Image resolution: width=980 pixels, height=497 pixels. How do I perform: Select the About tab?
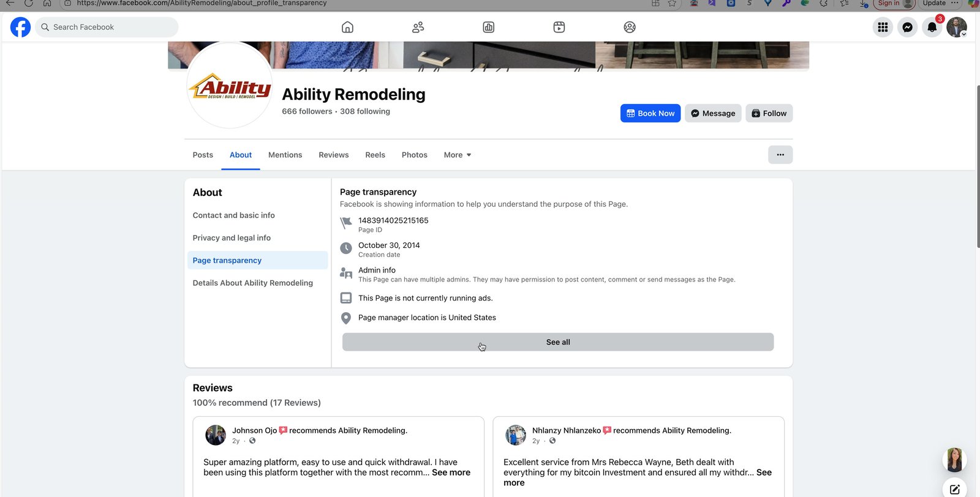(x=241, y=155)
